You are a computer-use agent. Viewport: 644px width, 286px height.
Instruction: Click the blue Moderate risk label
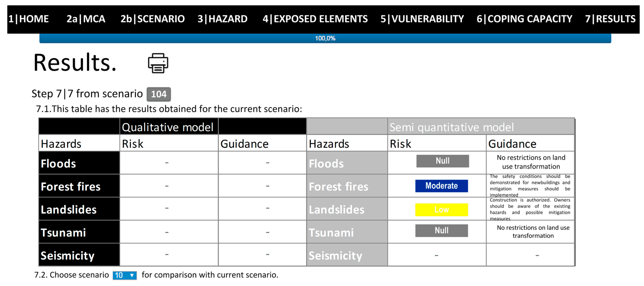[441, 186]
